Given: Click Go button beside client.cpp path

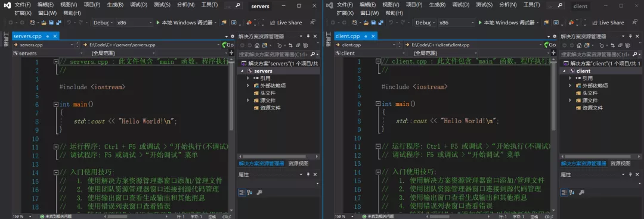Looking at the screenshot, I should coord(550,45).
